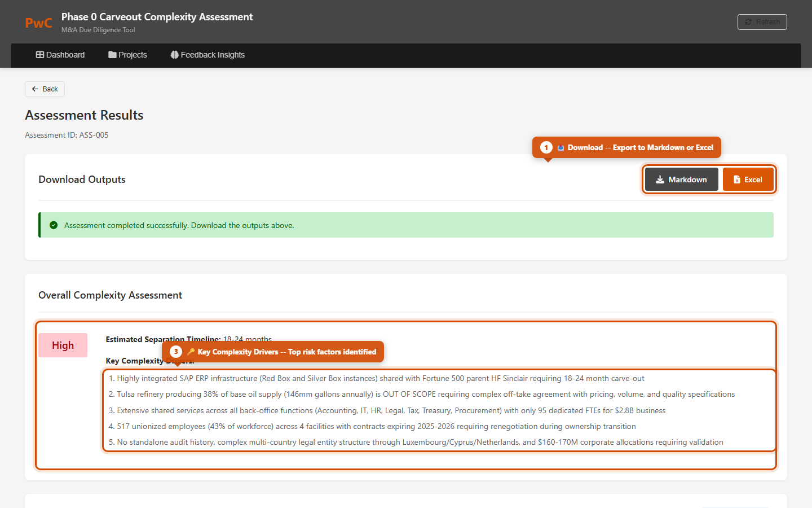Select the Tulsa refinery driver item

tap(421, 394)
